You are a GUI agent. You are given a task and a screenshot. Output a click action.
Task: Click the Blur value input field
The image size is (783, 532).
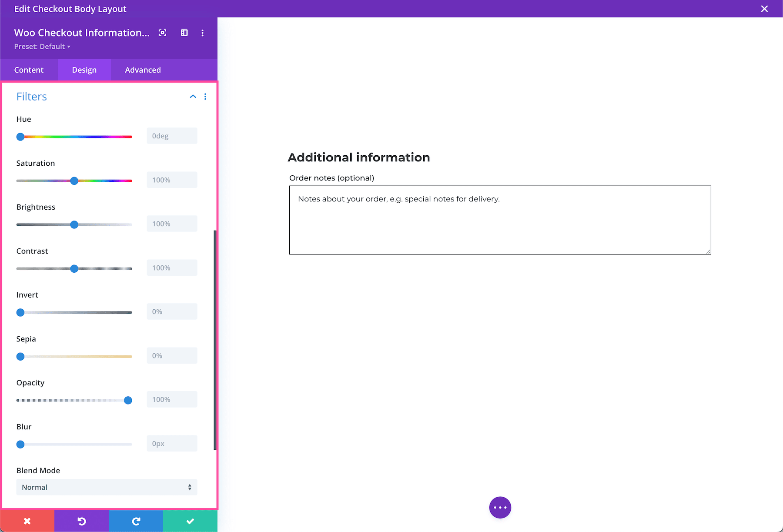coord(172,443)
